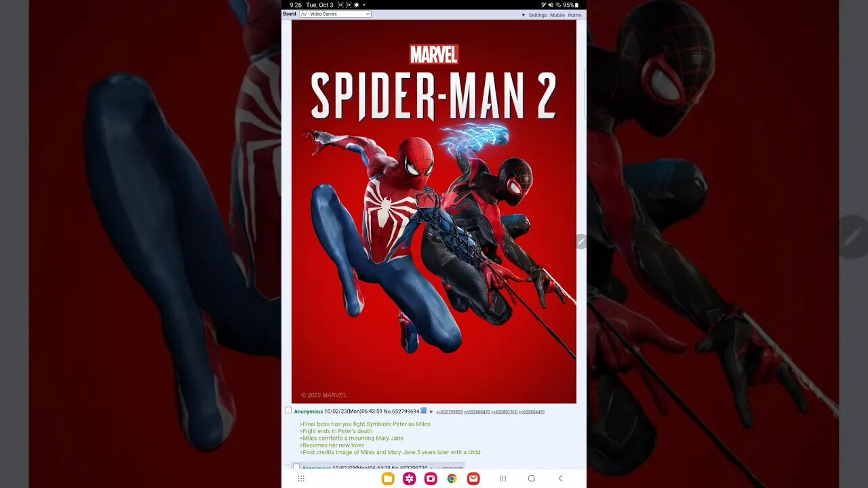Tap the date Tue, Oct 3 in the status bar
The height and width of the screenshot is (488, 868).
[319, 5]
